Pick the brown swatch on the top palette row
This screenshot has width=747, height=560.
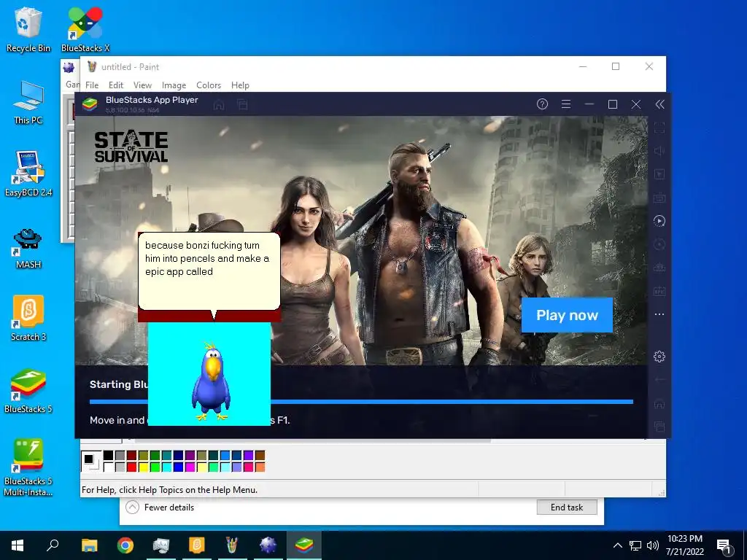(260, 456)
